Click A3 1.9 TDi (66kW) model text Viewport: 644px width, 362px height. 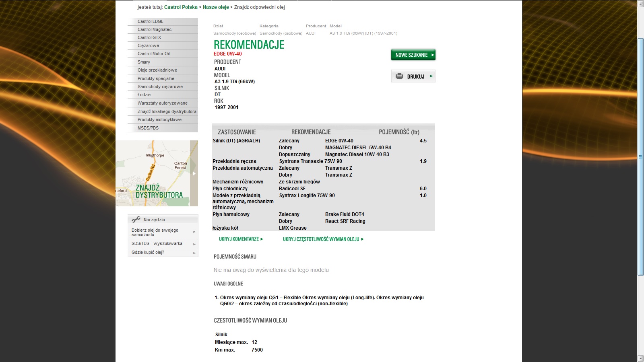[235, 82]
